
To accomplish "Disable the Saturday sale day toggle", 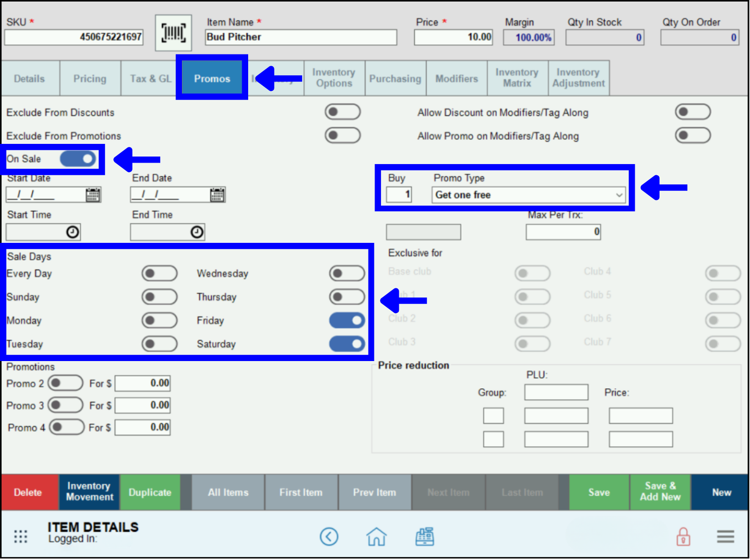I will point(347,344).
